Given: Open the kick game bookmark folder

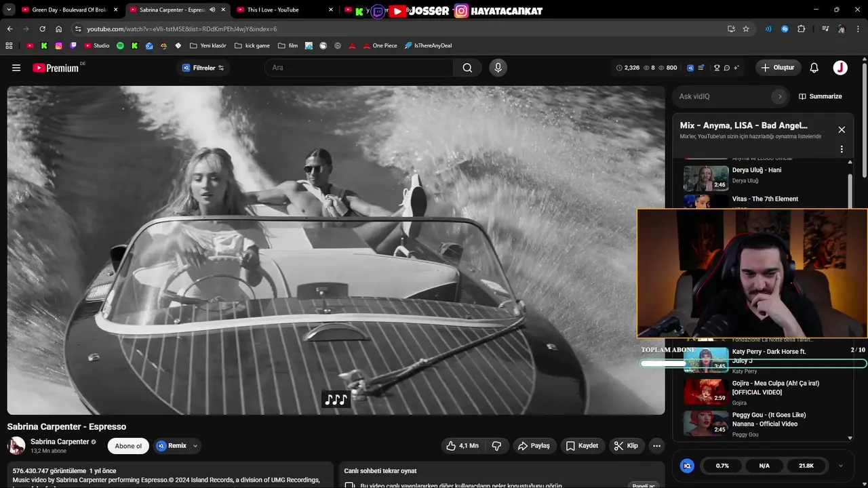Looking at the screenshot, I should coord(252,46).
